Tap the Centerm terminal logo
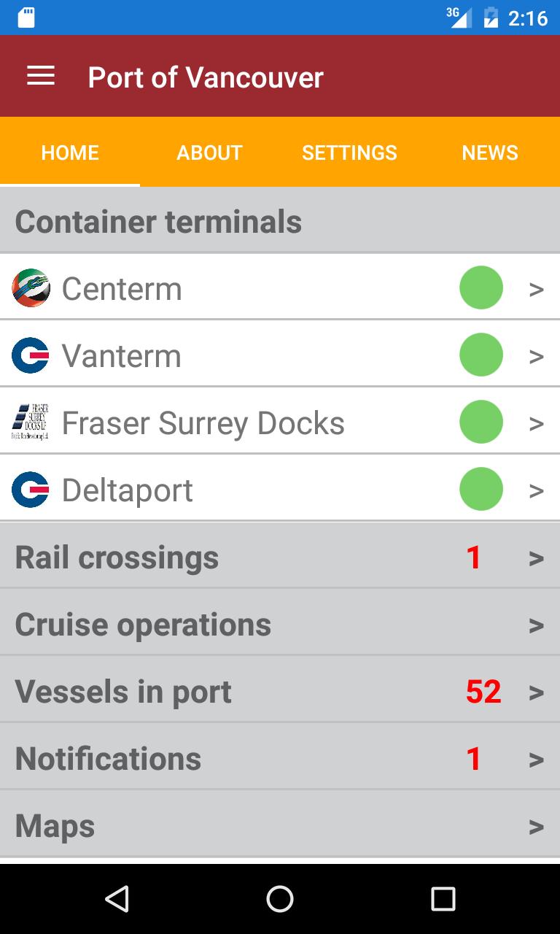Viewport: 560px width, 934px height. 31,287
